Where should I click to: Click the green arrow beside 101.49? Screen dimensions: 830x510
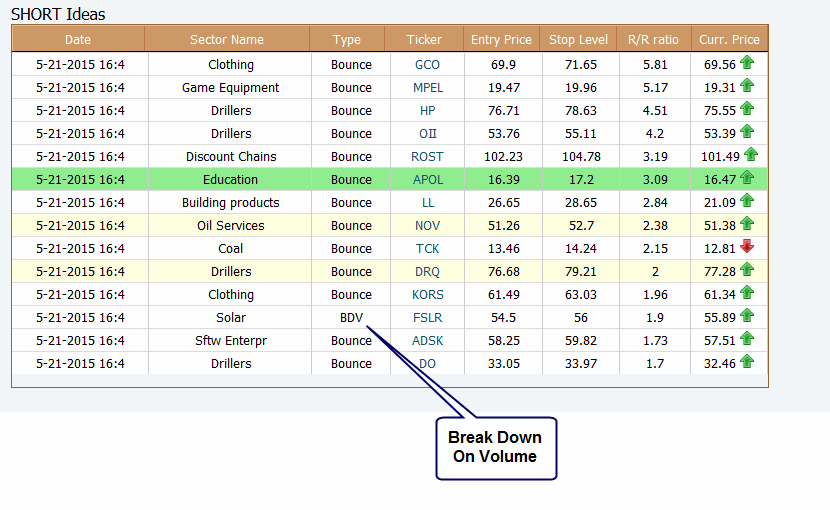751,155
